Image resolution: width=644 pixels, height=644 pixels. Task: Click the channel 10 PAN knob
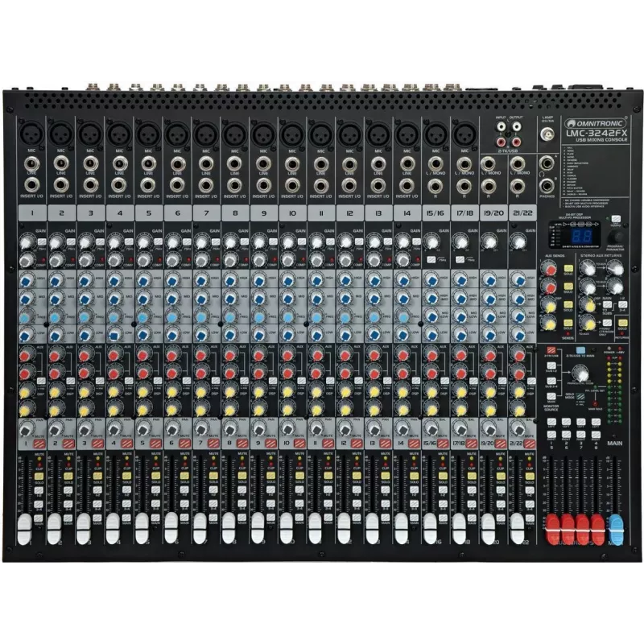coord(287,429)
